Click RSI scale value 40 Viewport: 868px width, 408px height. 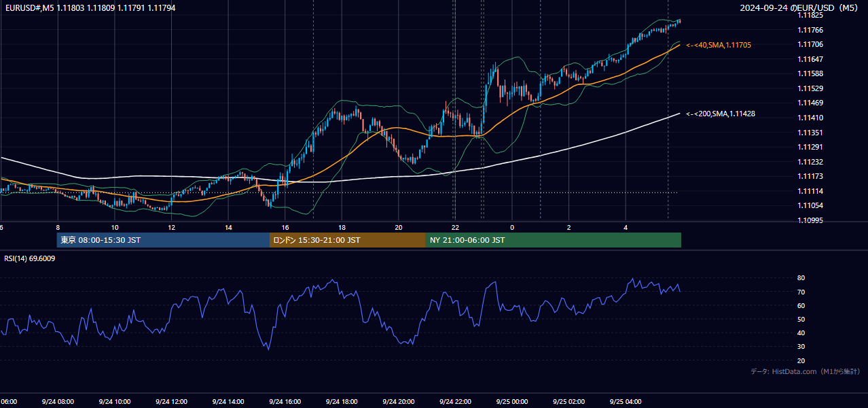pos(801,333)
